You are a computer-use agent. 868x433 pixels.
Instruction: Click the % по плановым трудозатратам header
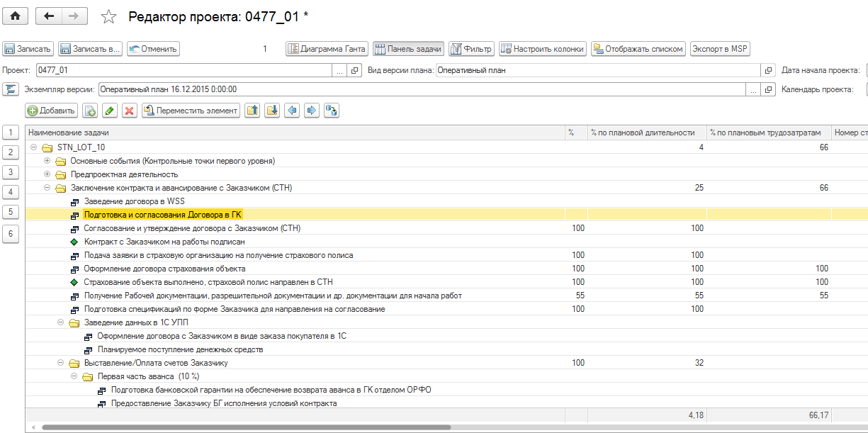coord(769,133)
